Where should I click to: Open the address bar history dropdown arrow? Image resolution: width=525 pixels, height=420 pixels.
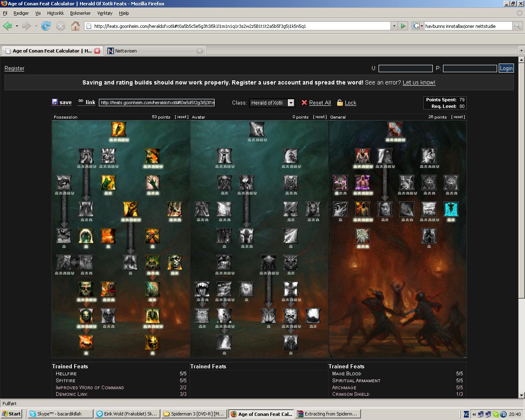click(394, 26)
